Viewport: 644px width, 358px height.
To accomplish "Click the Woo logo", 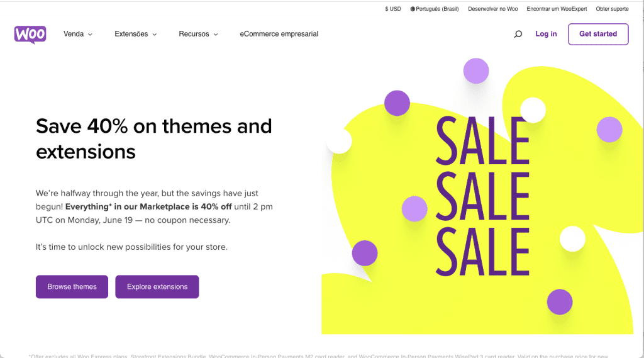I will [30, 34].
